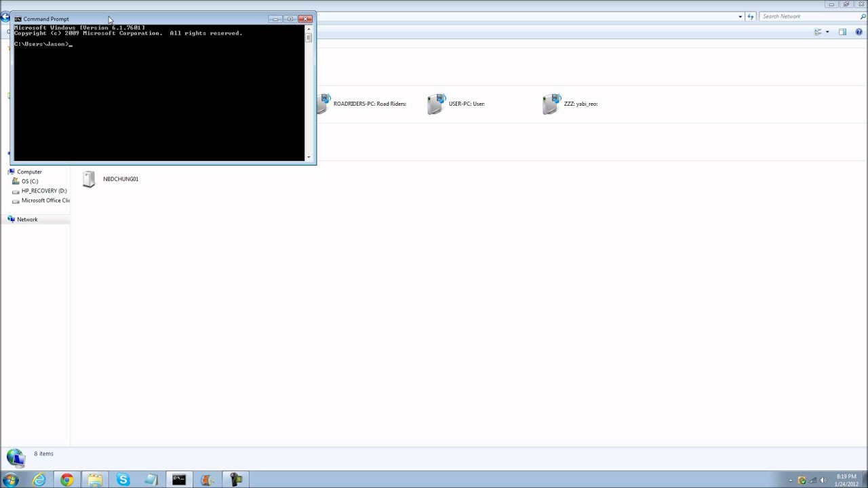Click the "8 items" status bar text

click(x=43, y=453)
